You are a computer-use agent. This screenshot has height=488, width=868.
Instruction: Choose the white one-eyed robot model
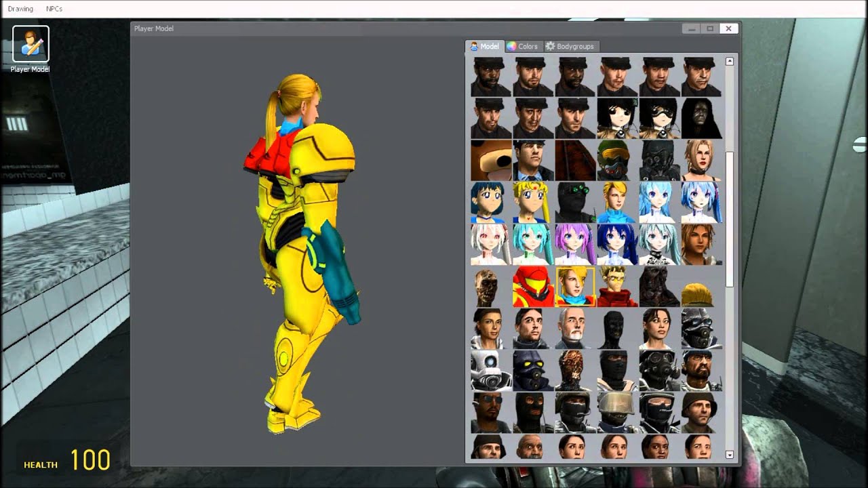click(491, 371)
